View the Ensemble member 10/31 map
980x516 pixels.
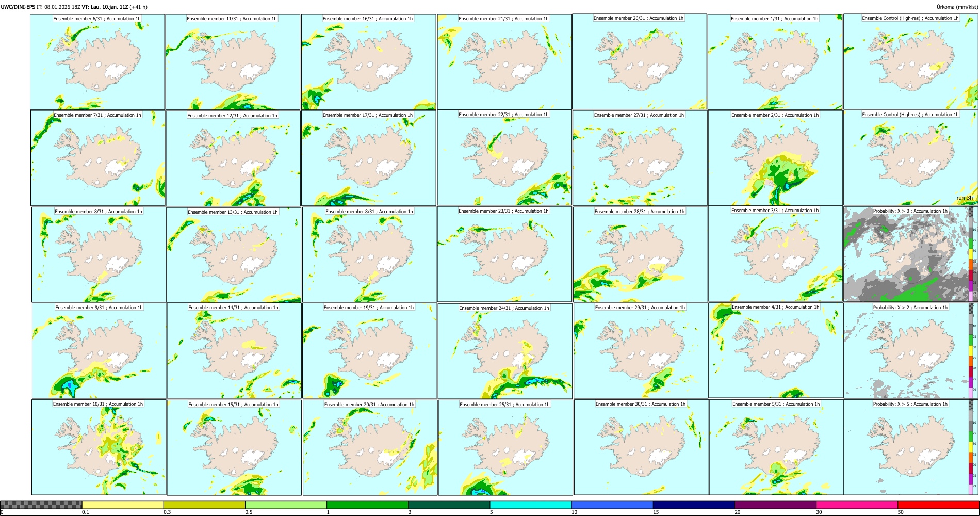pyautogui.click(x=99, y=447)
